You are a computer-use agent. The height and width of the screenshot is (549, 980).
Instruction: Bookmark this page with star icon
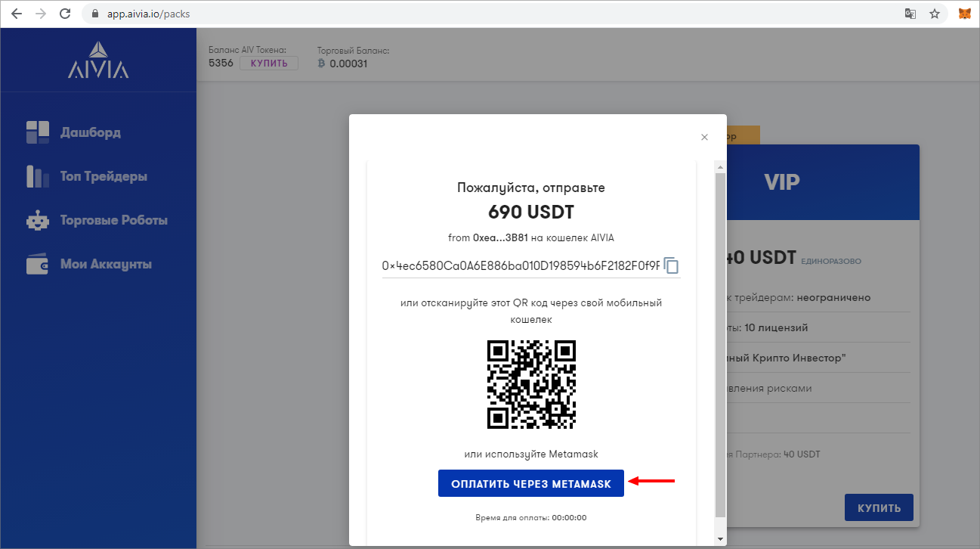pyautogui.click(x=935, y=14)
